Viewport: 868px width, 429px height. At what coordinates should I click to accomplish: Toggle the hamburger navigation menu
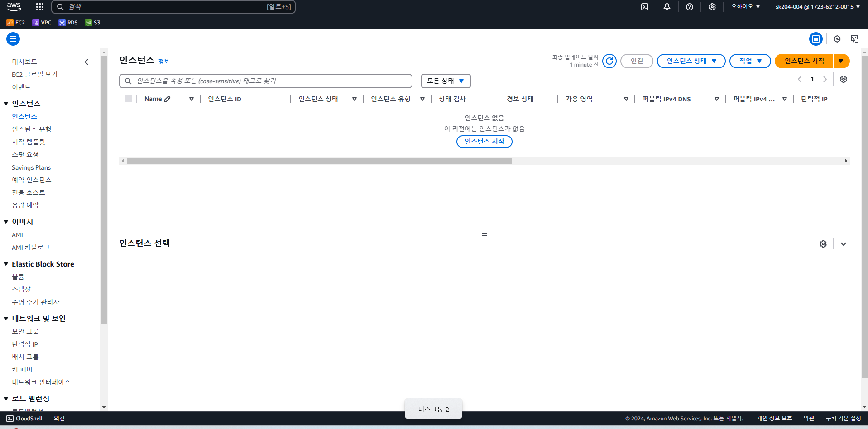click(x=13, y=39)
